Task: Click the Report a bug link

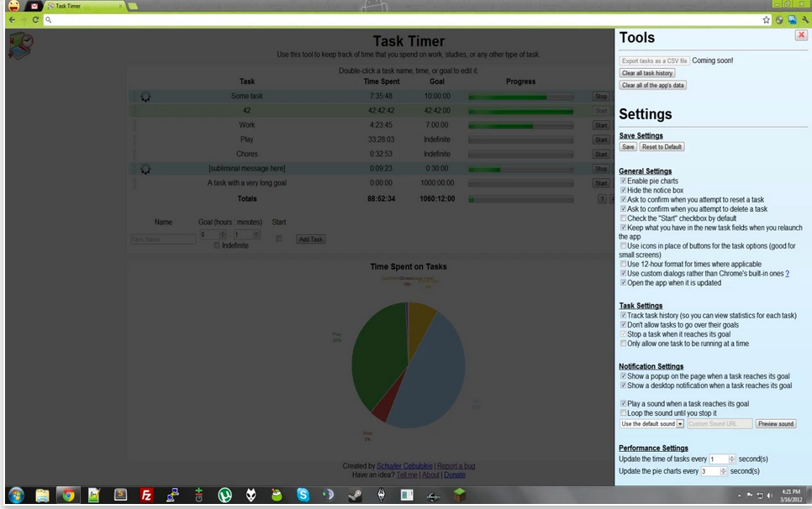Action: (x=456, y=466)
